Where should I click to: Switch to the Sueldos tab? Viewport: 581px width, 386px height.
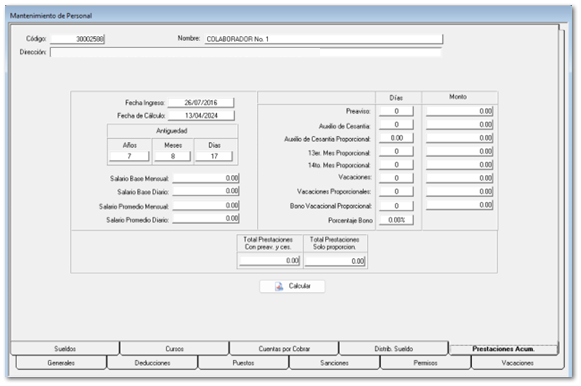[x=65, y=349]
